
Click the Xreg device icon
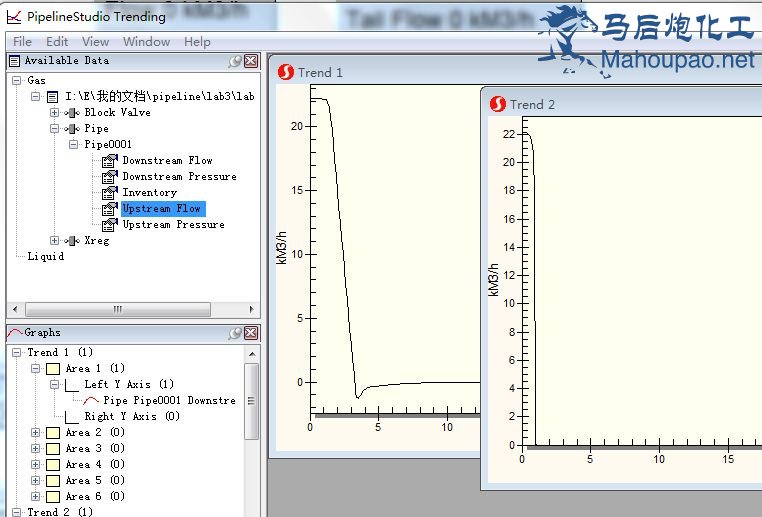pos(72,241)
